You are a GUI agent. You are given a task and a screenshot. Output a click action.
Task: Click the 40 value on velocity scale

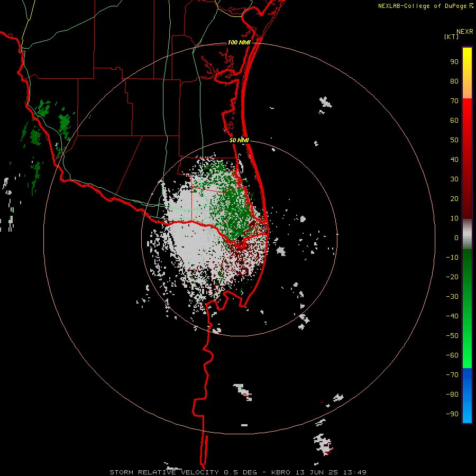[454, 159]
